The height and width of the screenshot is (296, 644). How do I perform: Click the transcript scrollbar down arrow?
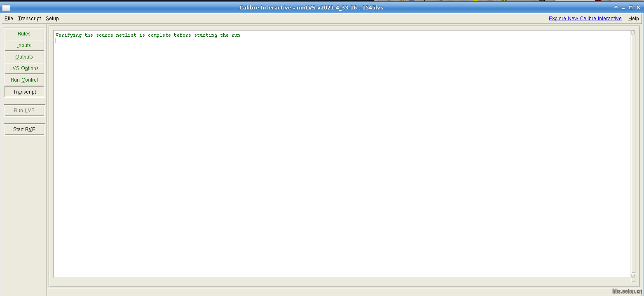633,275
